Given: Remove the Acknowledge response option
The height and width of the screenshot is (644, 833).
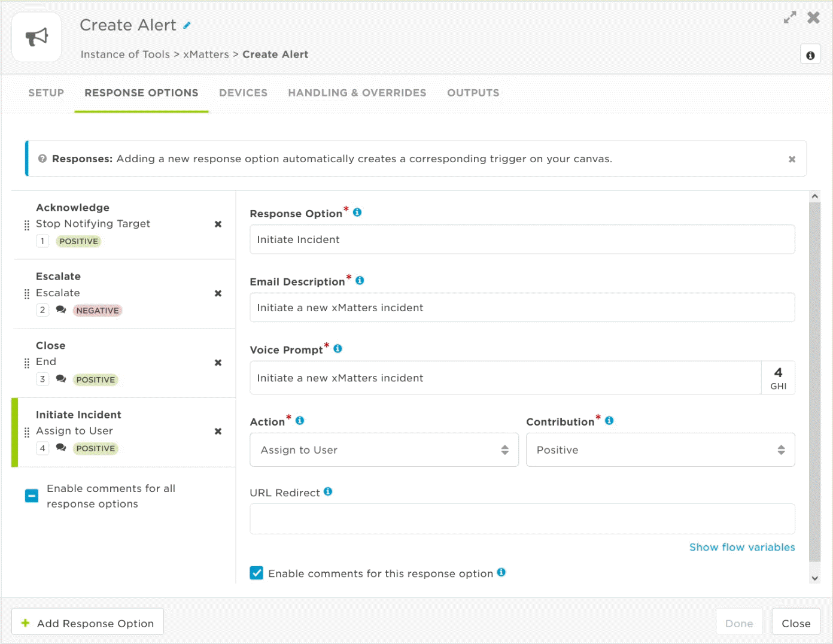Looking at the screenshot, I should click(218, 224).
